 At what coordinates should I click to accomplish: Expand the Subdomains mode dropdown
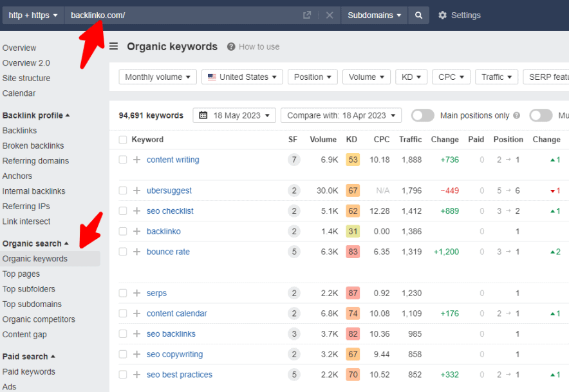click(374, 15)
